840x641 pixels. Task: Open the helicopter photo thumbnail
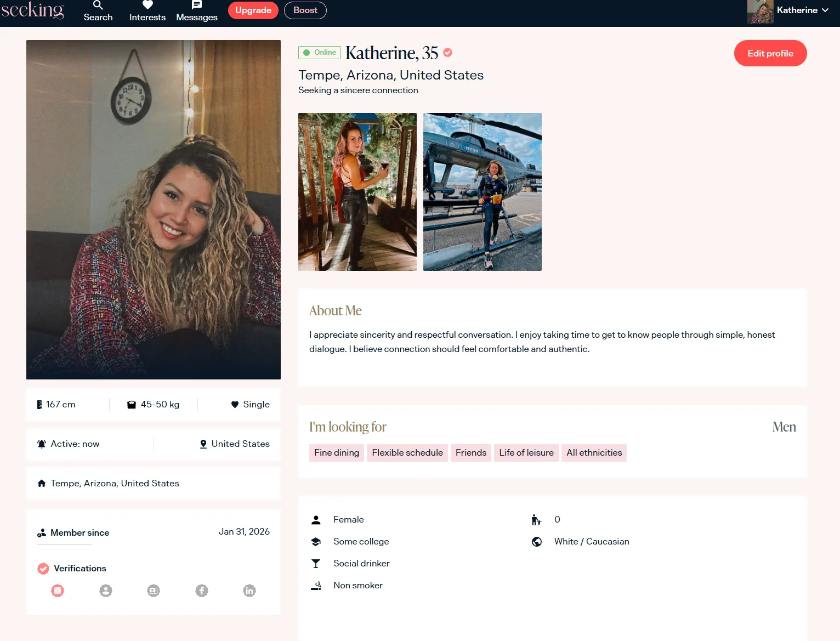click(x=482, y=192)
